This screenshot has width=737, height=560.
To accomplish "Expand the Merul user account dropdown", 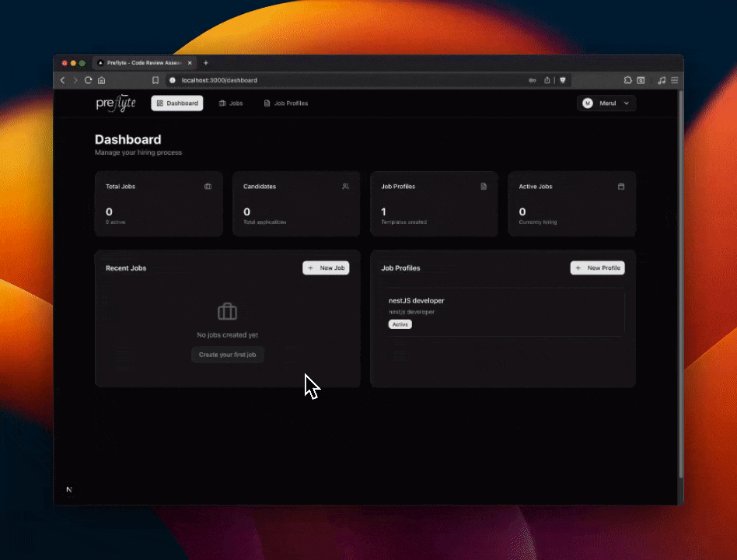I will tap(606, 103).
